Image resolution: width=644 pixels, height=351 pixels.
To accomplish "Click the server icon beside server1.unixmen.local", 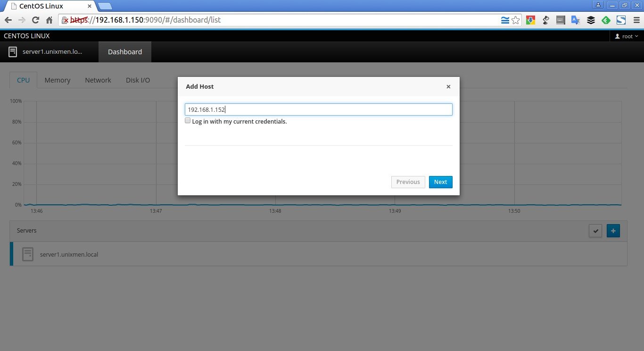I will [28, 254].
